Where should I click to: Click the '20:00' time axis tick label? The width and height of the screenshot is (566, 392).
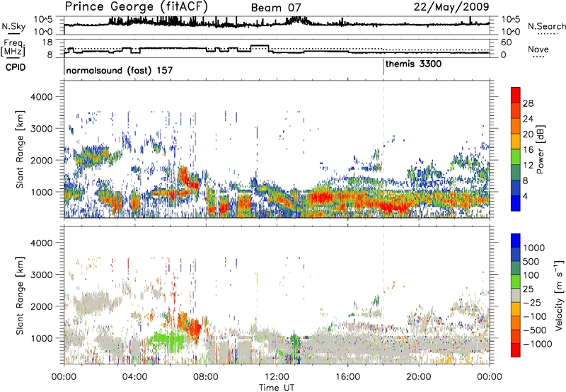(418, 377)
